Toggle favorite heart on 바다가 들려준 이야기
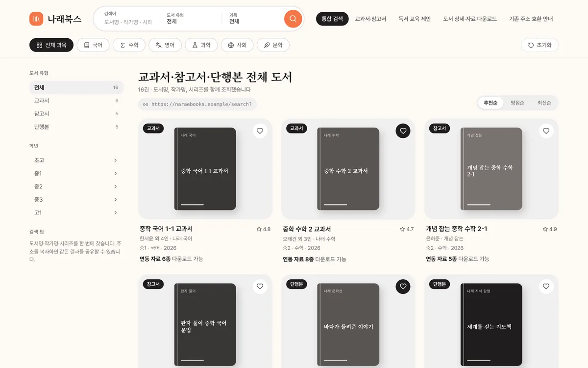Screen dimensions: 588x368 coord(403,287)
